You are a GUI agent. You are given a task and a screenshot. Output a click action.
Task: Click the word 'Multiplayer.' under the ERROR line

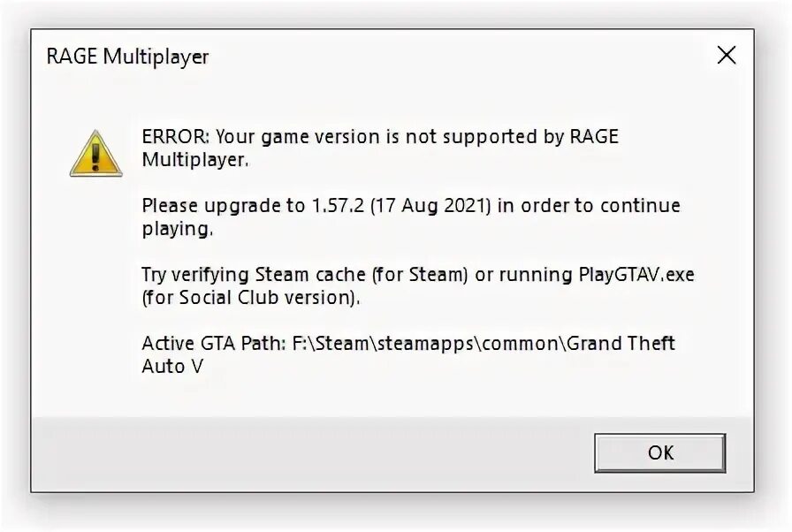[x=195, y=160]
